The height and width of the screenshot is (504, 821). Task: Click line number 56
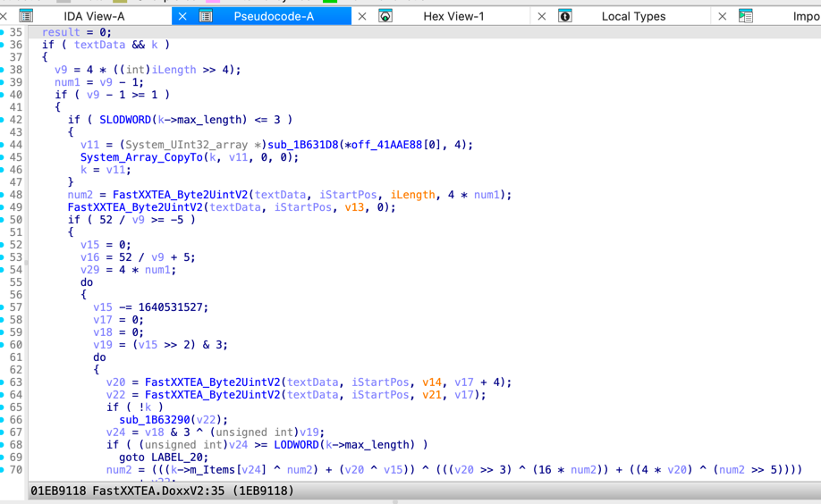16,295
